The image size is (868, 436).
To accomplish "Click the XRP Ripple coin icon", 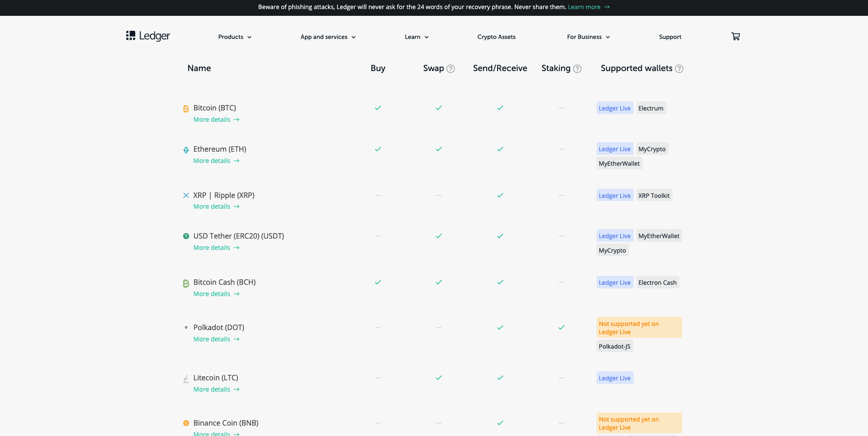I will 186,196.
